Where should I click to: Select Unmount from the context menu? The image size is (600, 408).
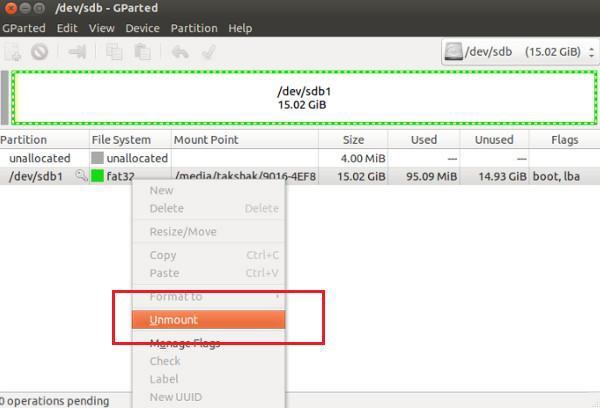tap(208, 320)
